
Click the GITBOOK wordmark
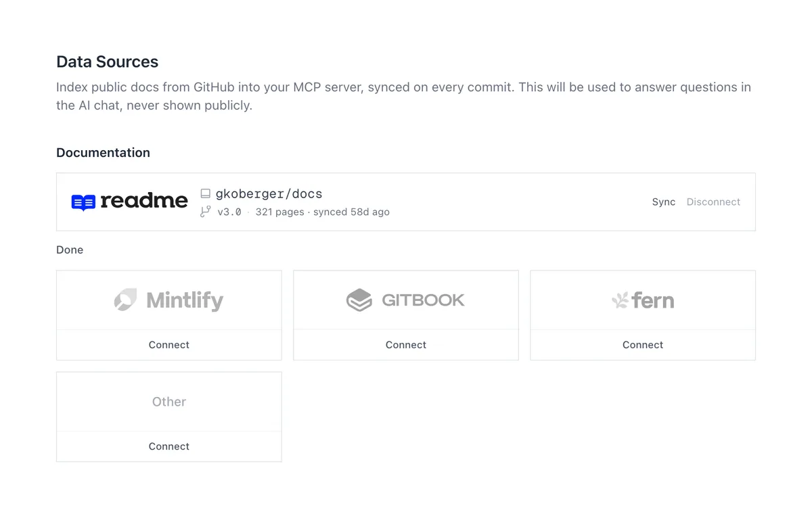424,300
